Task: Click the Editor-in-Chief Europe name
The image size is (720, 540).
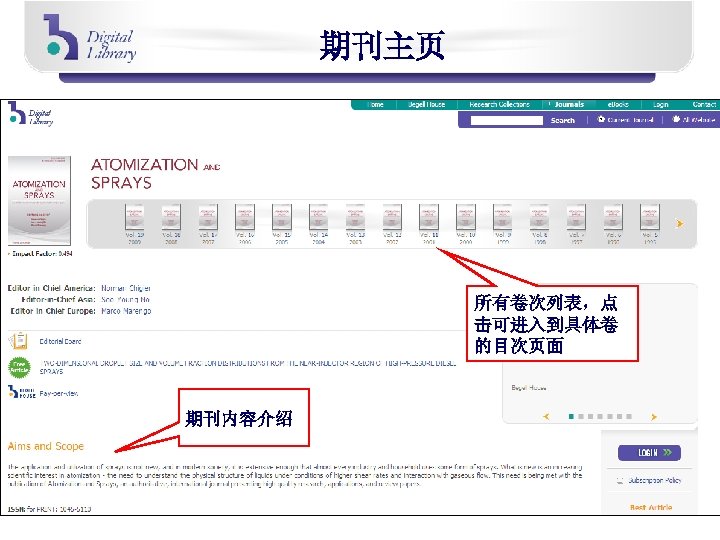Action: click(x=126, y=311)
